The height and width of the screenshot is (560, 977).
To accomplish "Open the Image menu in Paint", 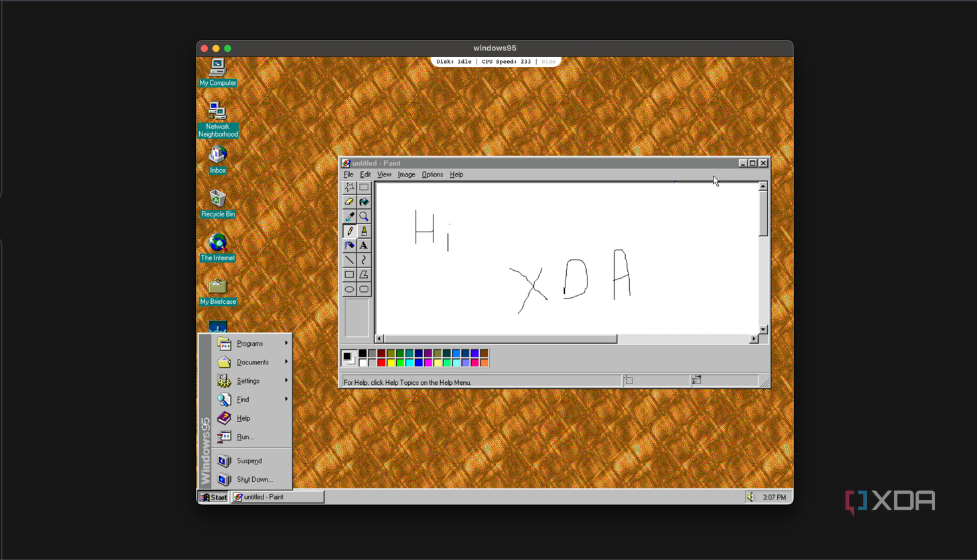I will tap(406, 175).
